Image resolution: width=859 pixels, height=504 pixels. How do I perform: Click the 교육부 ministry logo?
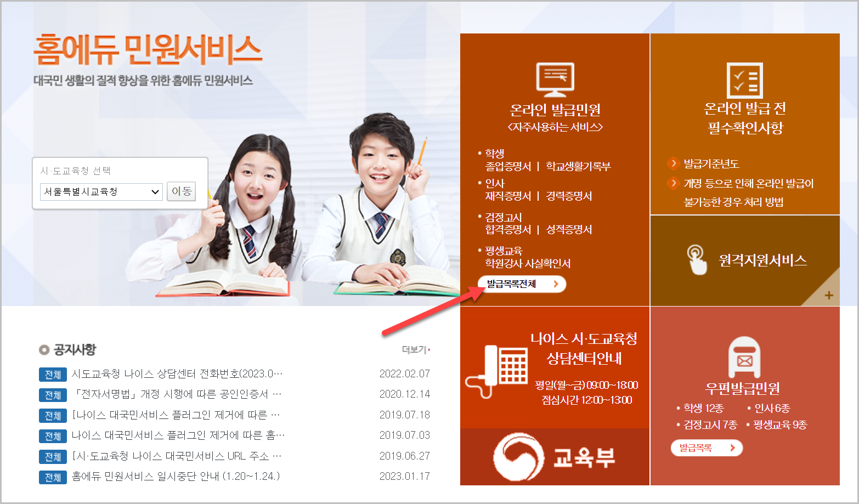click(555, 457)
